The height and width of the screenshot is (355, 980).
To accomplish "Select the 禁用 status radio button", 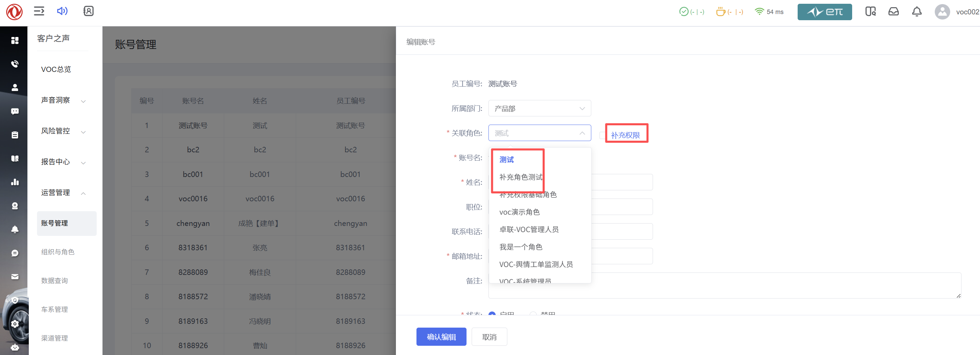I will (533, 314).
